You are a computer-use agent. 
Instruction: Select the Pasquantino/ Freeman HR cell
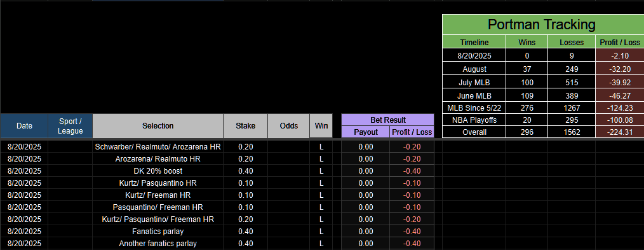158,207
